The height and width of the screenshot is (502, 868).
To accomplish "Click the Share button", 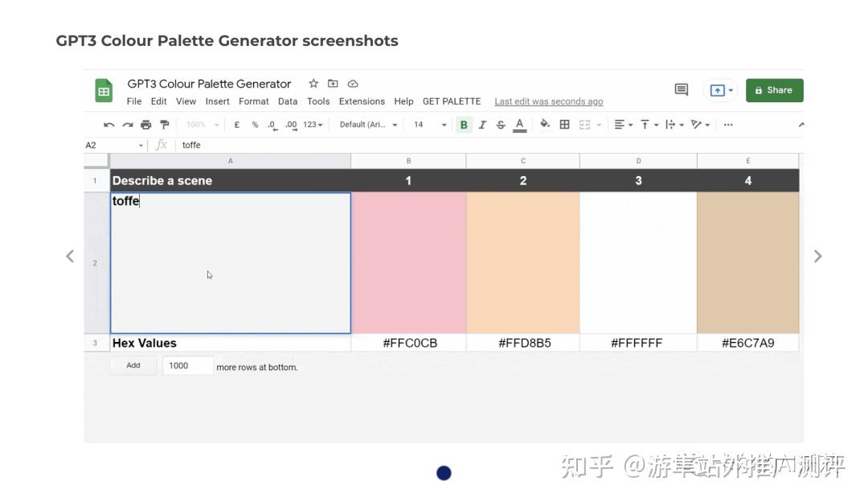I will [774, 89].
